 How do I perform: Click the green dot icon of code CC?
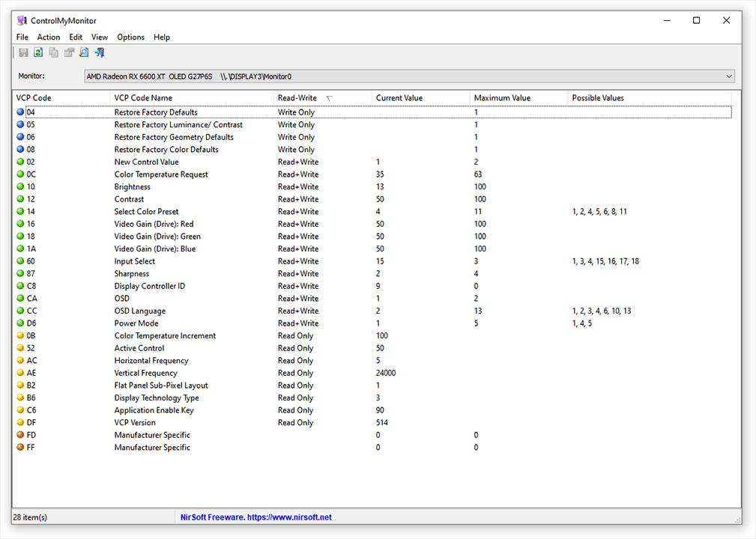(20, 311)
